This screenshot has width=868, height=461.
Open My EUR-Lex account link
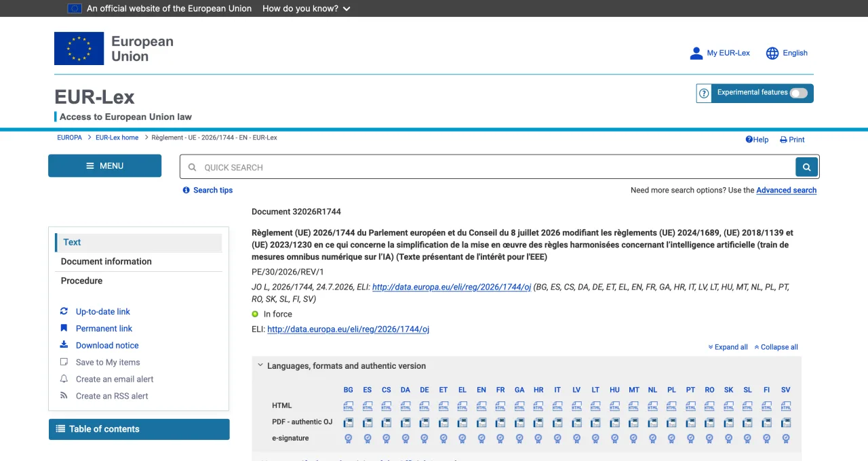pyautogui.click(x=719, y=53)
